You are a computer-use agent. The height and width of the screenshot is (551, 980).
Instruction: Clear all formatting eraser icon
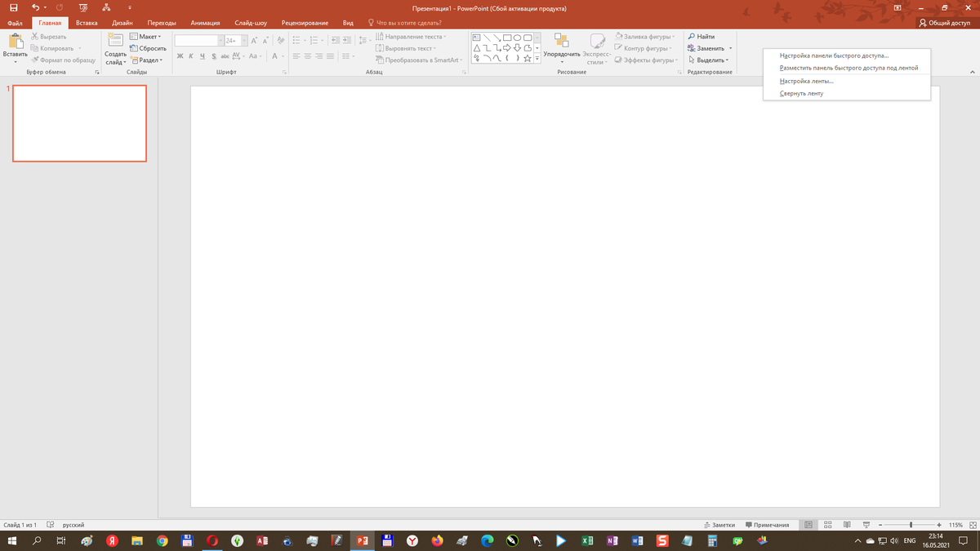281,40
